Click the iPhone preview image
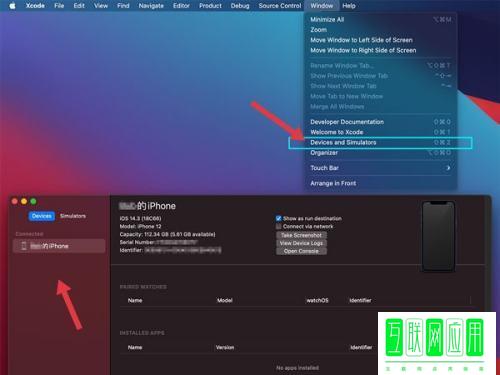The image size is (500, 375). 438,237
